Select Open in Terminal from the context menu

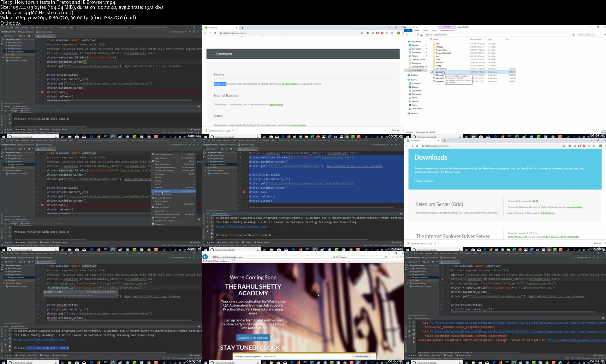pyautogui.click(x=174, y=207)
